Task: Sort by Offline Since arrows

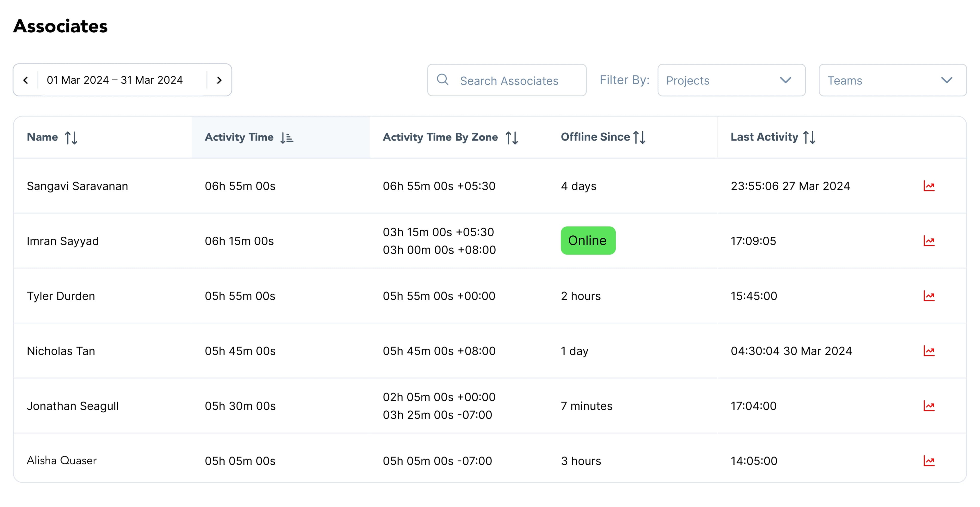Action: tap(640, 137)
